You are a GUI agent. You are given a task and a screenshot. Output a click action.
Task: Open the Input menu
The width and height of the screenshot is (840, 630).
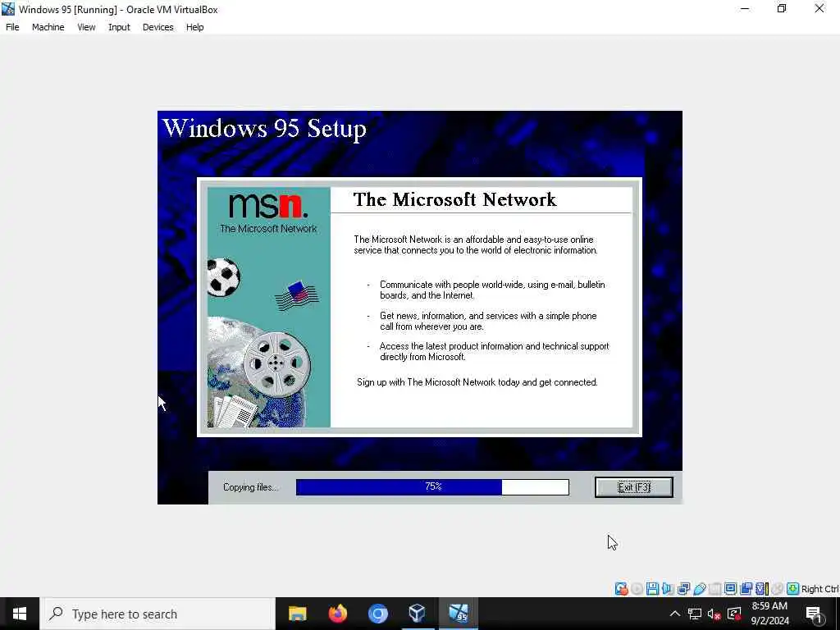click(x=119, y=27)
